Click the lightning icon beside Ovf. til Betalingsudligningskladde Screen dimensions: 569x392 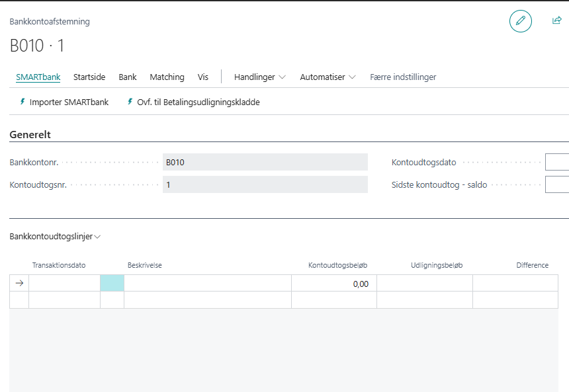[x=130, y=102]
